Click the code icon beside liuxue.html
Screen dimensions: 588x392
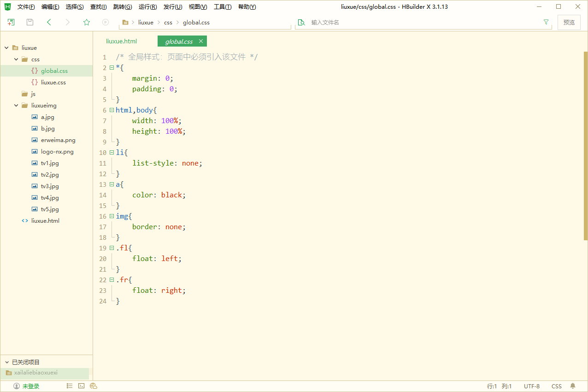(25, 221)
